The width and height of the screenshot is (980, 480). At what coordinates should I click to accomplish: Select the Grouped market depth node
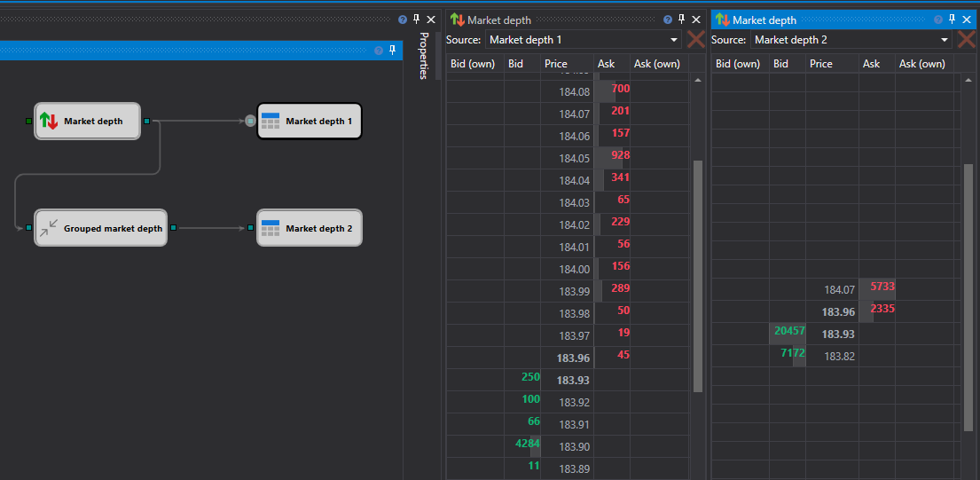pos(100,228)
